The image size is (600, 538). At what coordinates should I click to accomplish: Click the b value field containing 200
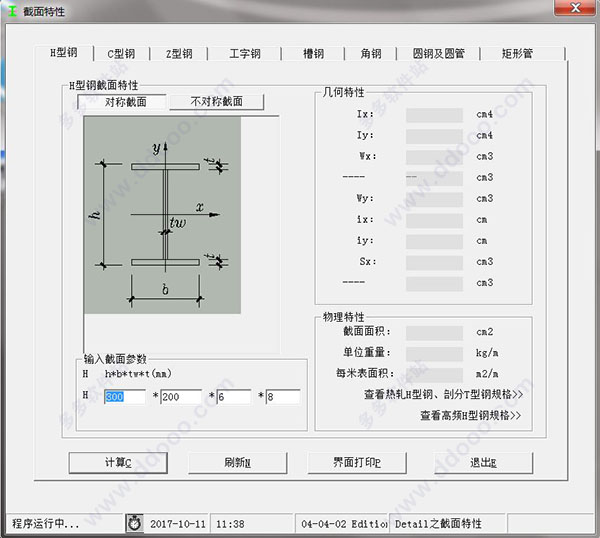tap(181, 397)
